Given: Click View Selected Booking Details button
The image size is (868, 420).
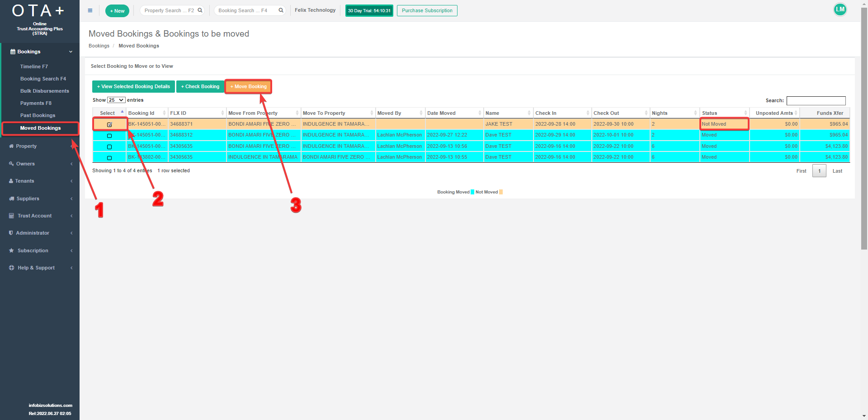Looking at the screenshot, I should tap(133, 86).
